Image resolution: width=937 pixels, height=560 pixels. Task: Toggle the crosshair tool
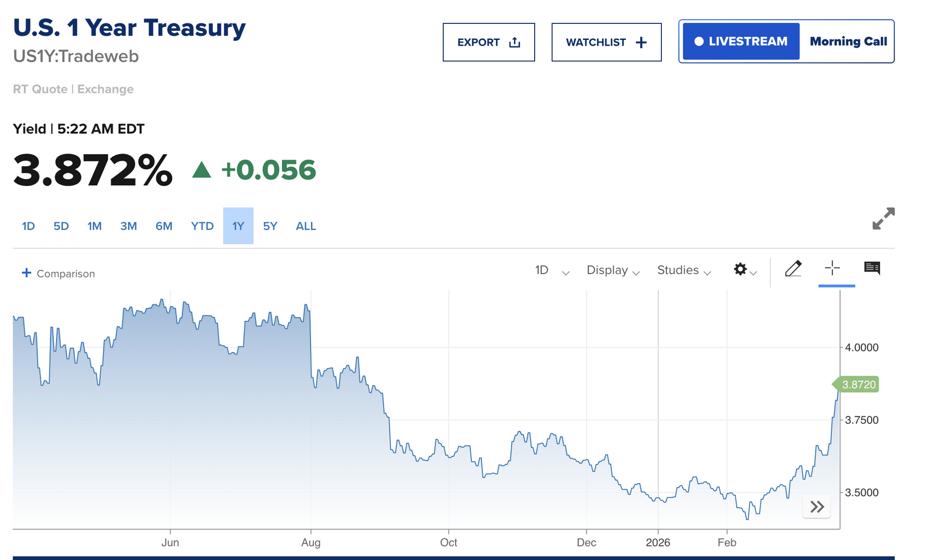pyautogui.click(x=832, y=268)
